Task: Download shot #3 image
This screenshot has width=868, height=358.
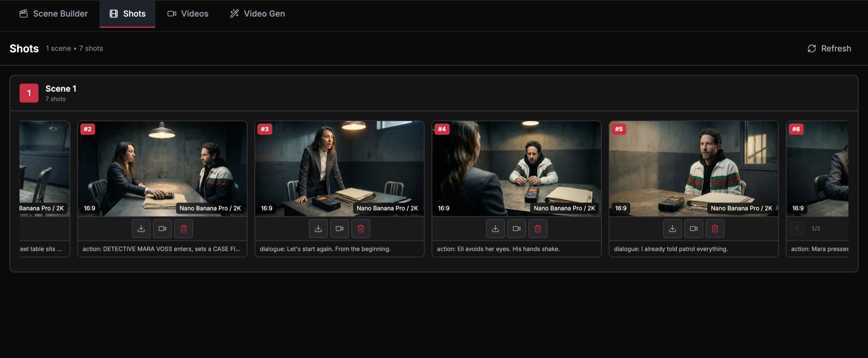Action: [318, 229]
